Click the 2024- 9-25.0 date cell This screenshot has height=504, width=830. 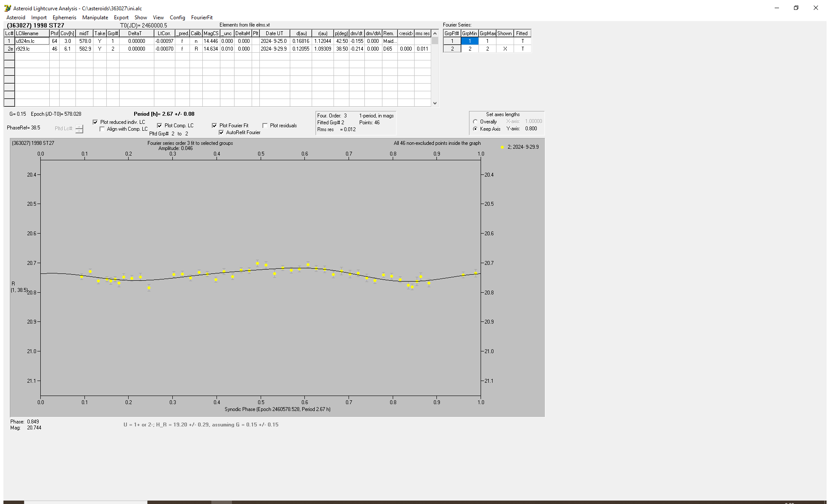274,41
